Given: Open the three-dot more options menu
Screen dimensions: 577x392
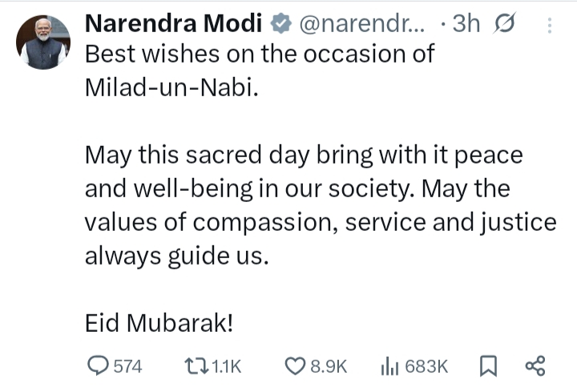Looking at the screenshot, I should (549, 26).
